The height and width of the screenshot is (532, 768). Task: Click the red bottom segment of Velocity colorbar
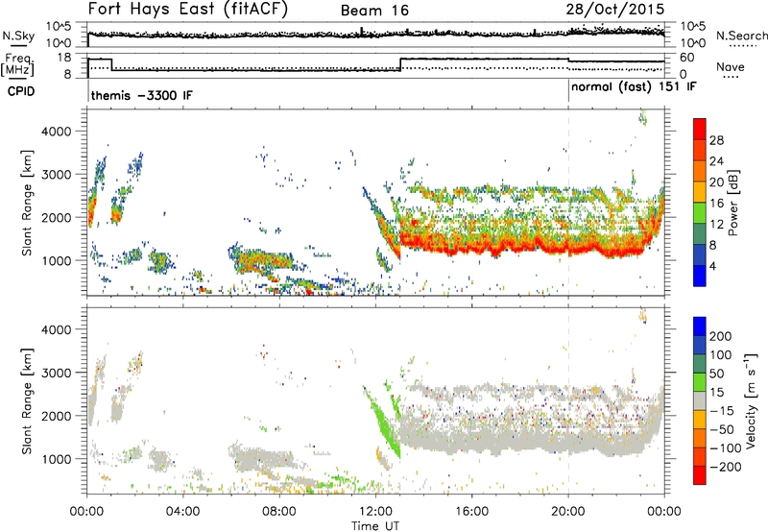click(700, 475)
